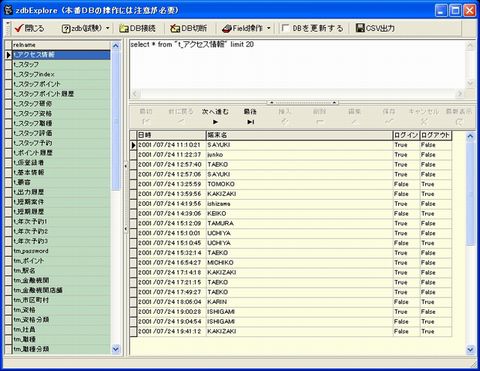Select the tm_金融機関店舗 table
The height and width of the screenshot is (371, 480).
coord(61,290)
